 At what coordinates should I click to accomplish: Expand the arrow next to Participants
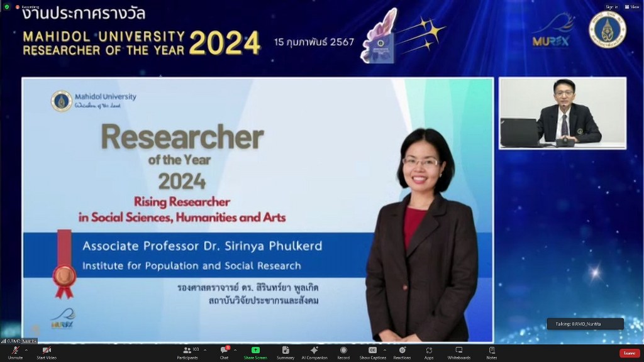click(x=205, y=351)
